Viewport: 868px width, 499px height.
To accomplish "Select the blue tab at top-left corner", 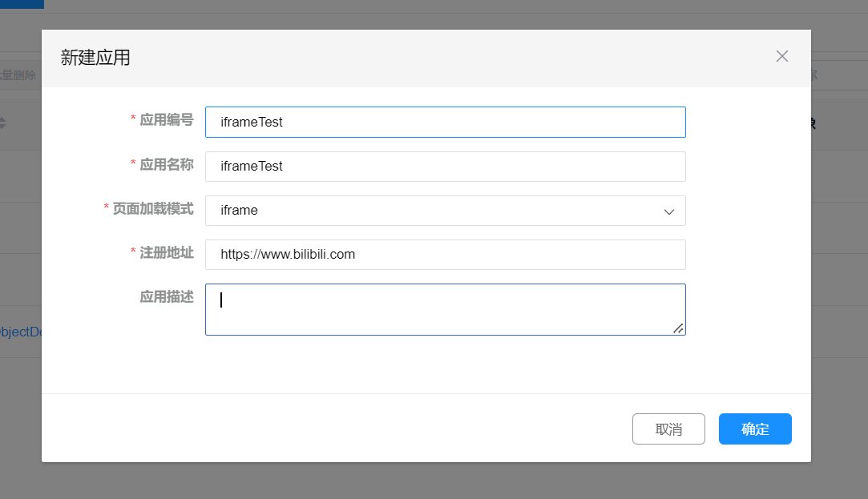I will click(22, 4).
